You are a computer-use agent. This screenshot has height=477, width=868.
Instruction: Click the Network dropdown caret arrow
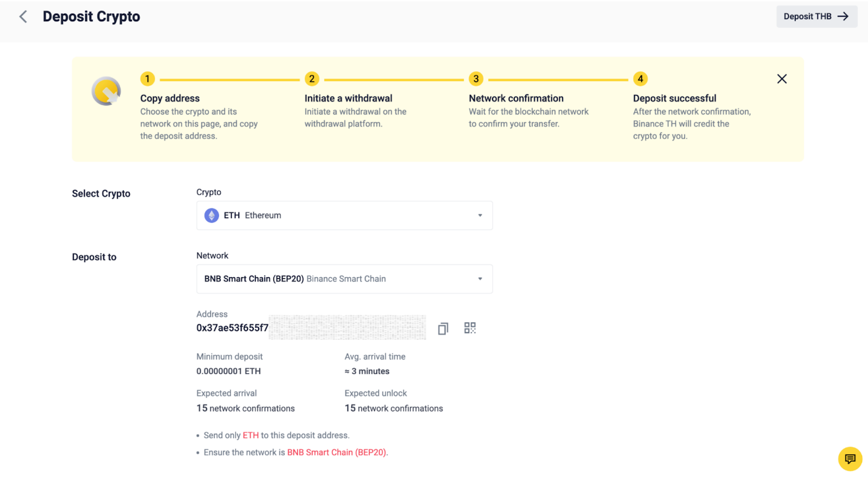coord(480,279)
